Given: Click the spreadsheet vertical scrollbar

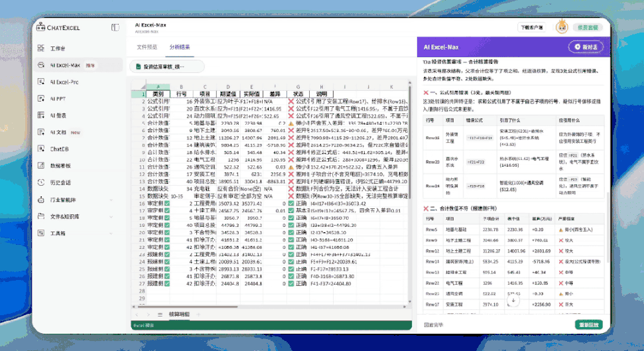Looking at the screenshot, I should click(409, 142).
